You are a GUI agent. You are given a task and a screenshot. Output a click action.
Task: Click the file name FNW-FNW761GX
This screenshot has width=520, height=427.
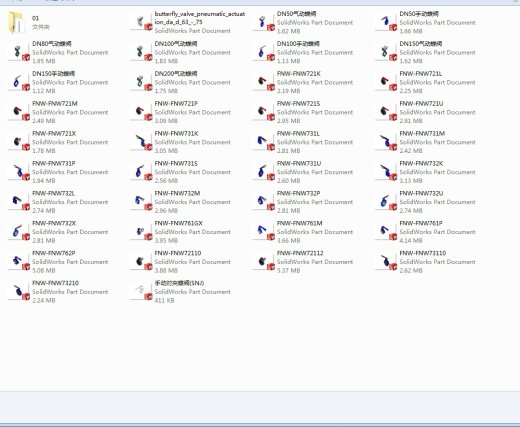click(x=178, y=223)
